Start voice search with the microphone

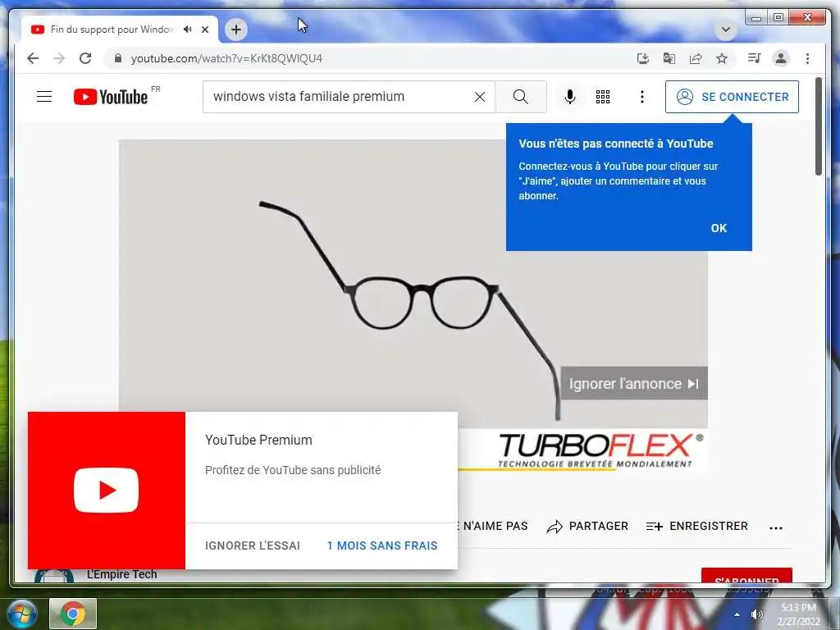pos(570,97)
